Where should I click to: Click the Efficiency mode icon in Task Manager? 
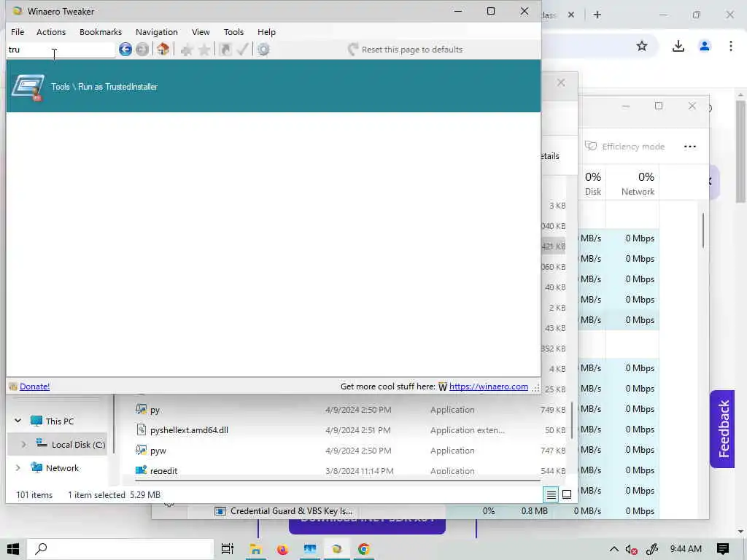591,146
